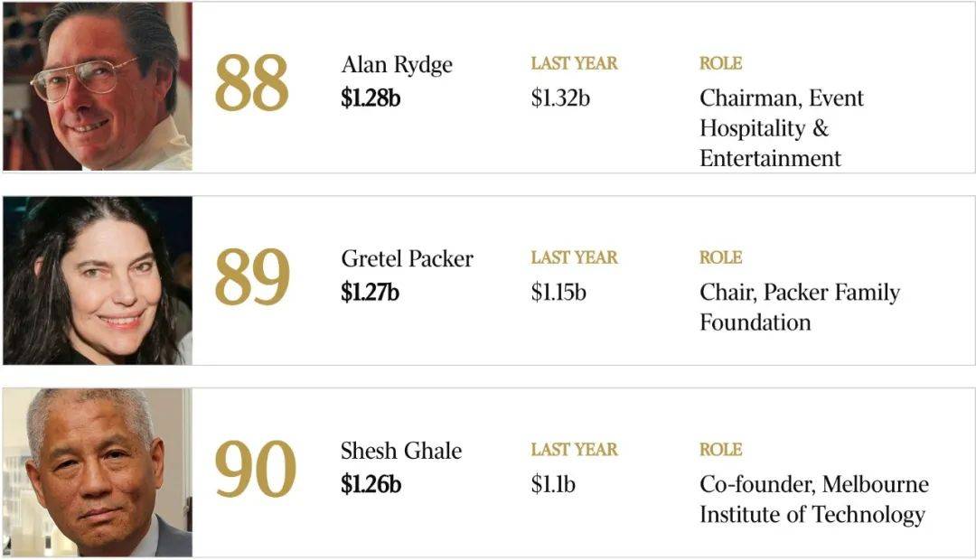Click the Co-founder, Melbourne Institute of Technology text

pos(814,499)
